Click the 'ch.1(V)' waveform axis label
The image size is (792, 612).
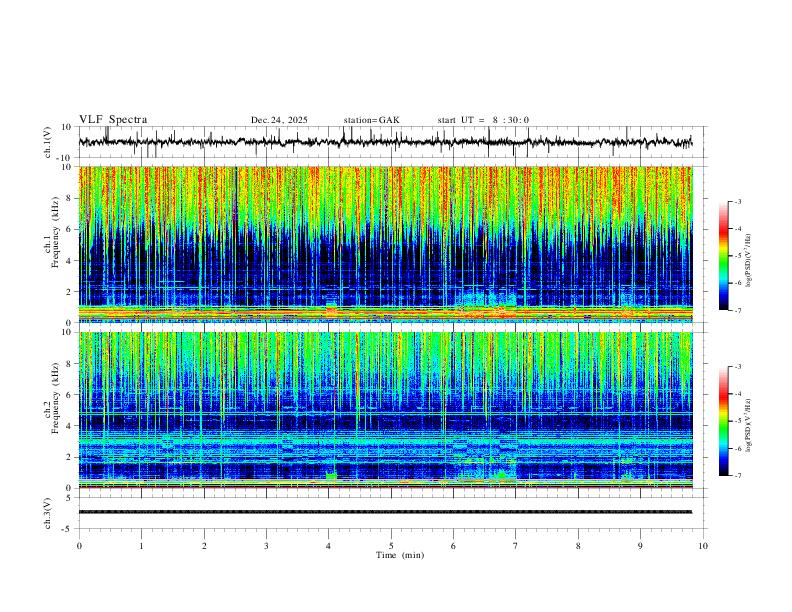click(x=48, y=142)
